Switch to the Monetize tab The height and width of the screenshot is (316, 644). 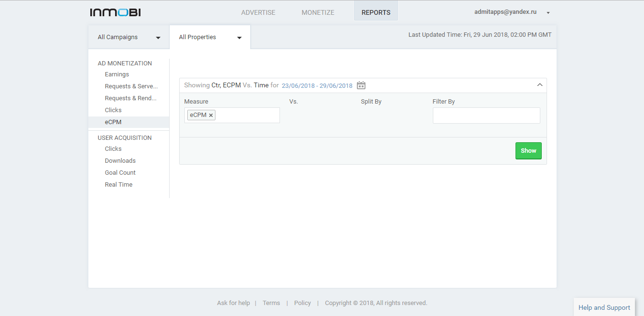coord(318,12)
